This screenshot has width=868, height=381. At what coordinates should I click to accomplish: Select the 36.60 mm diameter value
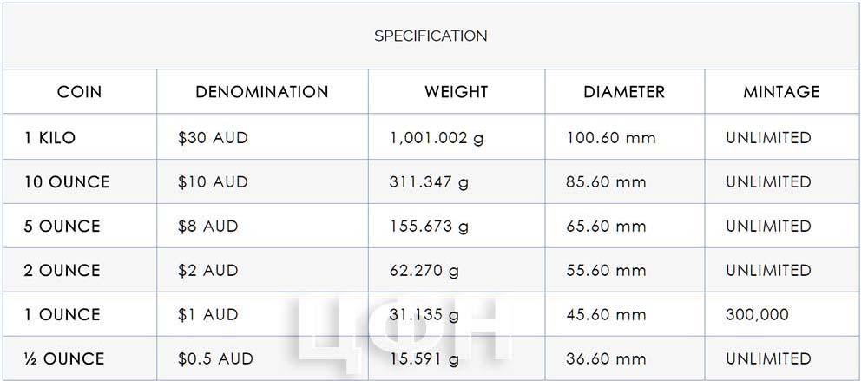click(x=606, y=358)
